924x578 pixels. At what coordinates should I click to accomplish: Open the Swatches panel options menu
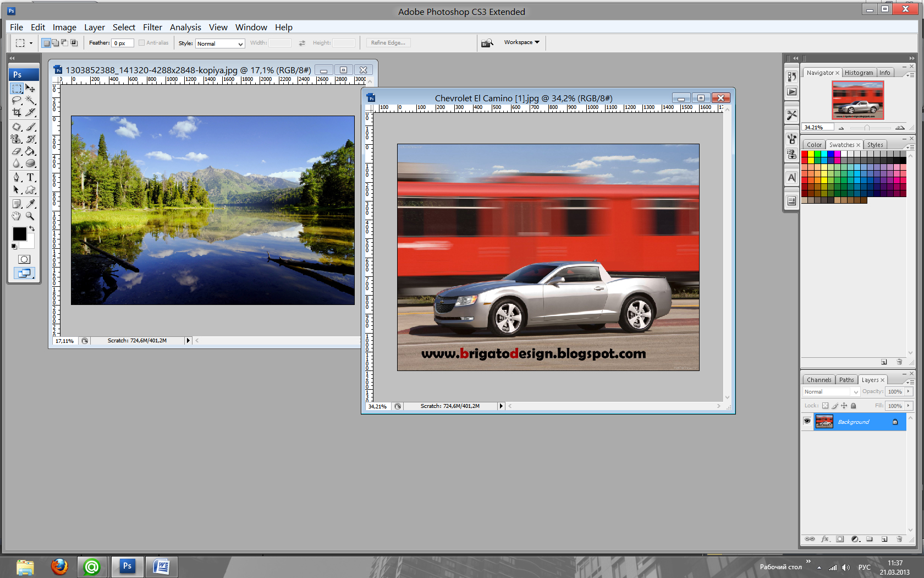910,147
